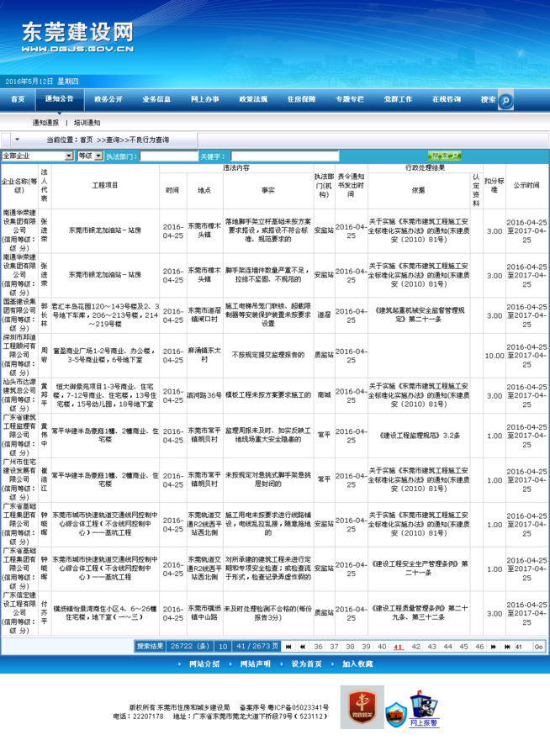Focus the 关键字 keyword input field
550x756 pixels.
tap(285, 156)
